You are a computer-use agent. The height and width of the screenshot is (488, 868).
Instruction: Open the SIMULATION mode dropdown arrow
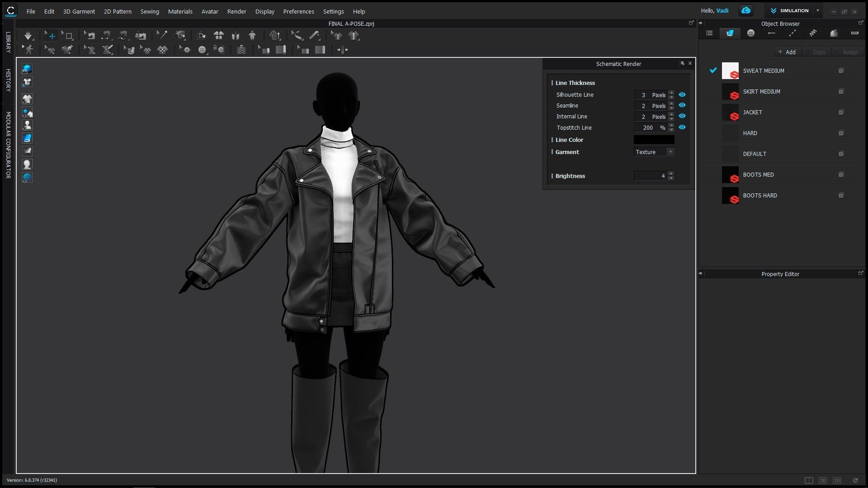(x=818, y=10)
